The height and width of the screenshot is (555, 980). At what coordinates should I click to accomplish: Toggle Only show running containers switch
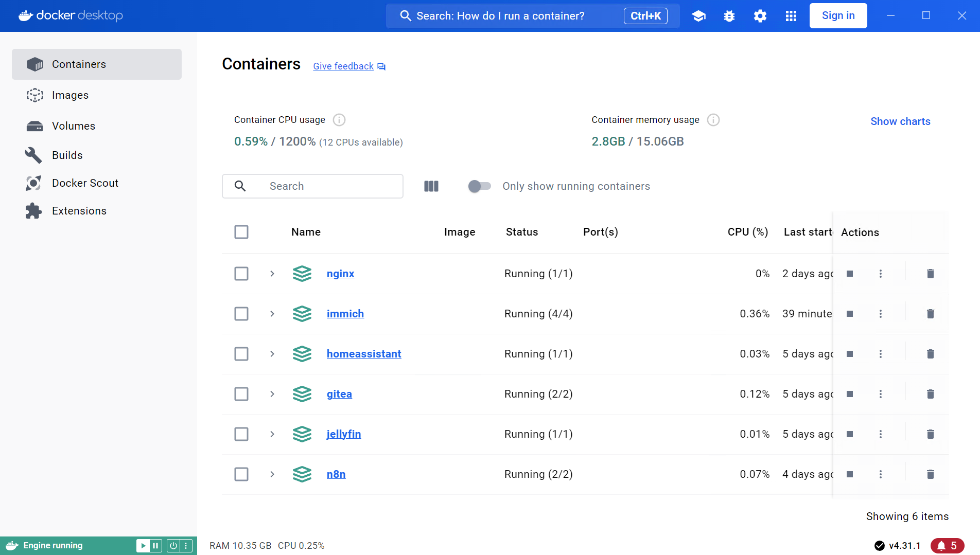[479, 186]
